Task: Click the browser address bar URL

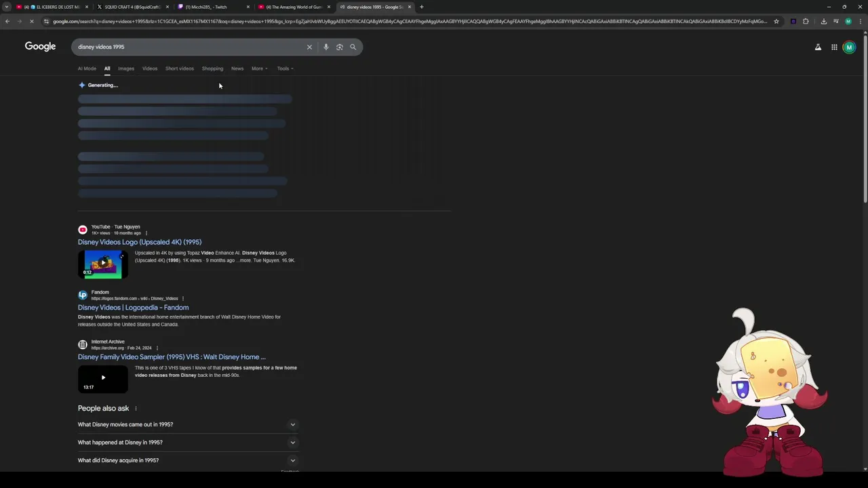Action: tap(410, 21)
